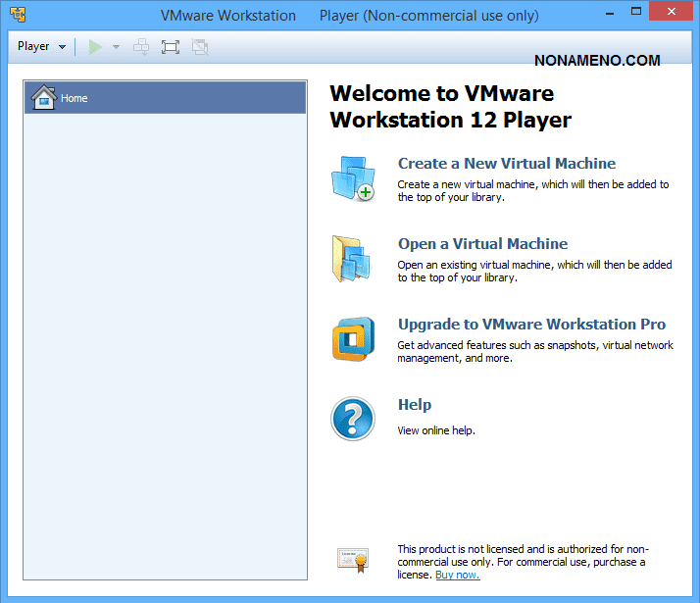Enter full screen mode from toolbar
This screenshot has height=603, width=700.
pos(171,46)
